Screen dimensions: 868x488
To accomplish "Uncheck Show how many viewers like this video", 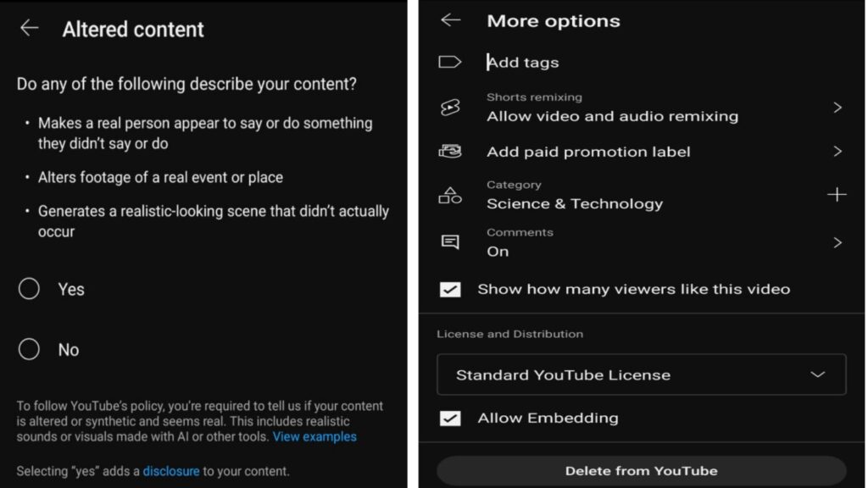I will tap(450, 289).
